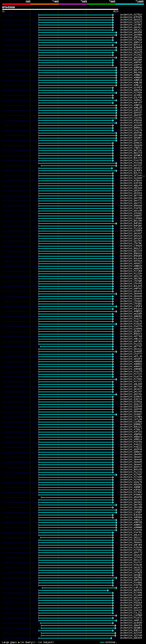Select hit UniRef100_B7FHZ5
The height and width of the screenshot is (644, 146).
(x=131, y=18)
